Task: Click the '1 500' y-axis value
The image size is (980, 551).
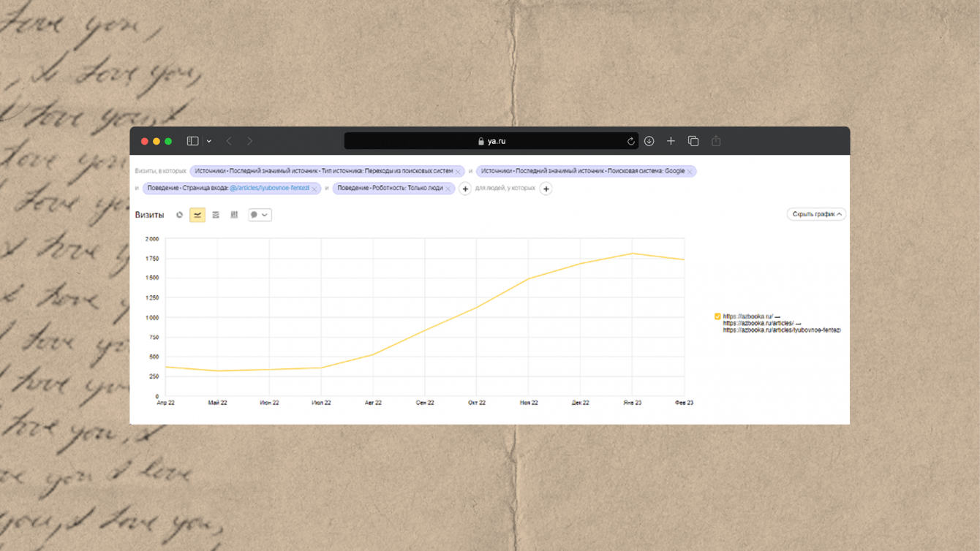Action: pos(151,278)
